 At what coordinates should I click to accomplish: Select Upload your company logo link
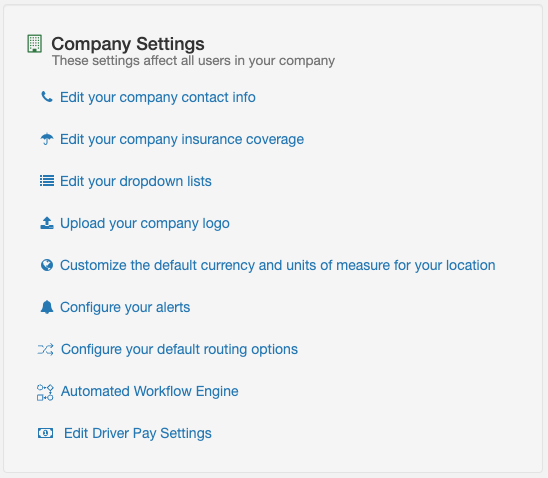(145, 223)
